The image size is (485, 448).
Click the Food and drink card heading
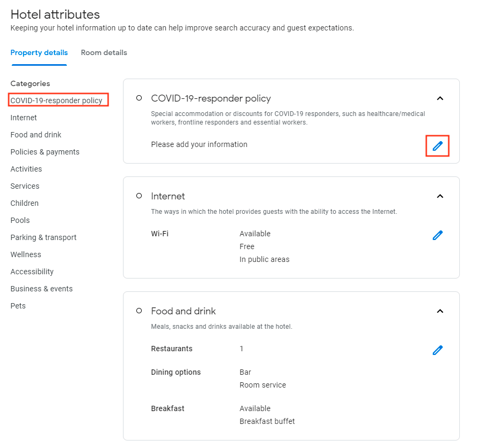point(183,311)
